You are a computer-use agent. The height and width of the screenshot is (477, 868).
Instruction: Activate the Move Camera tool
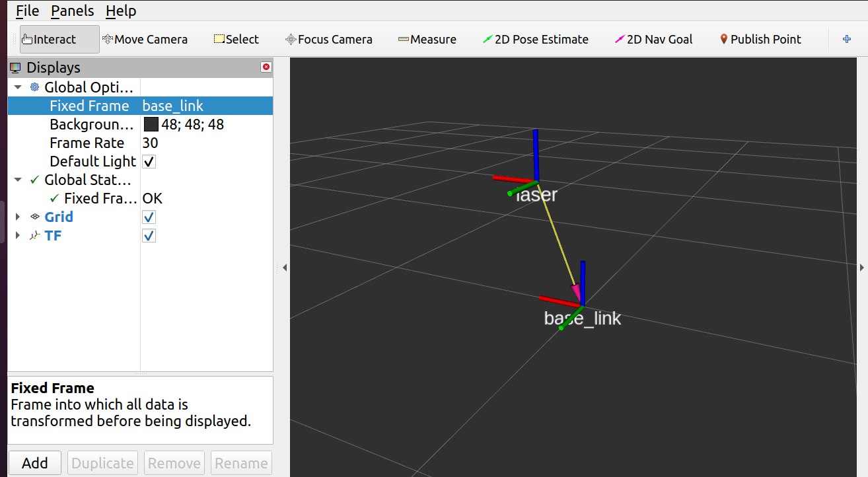pyautogui.click(x=145, y=40)
